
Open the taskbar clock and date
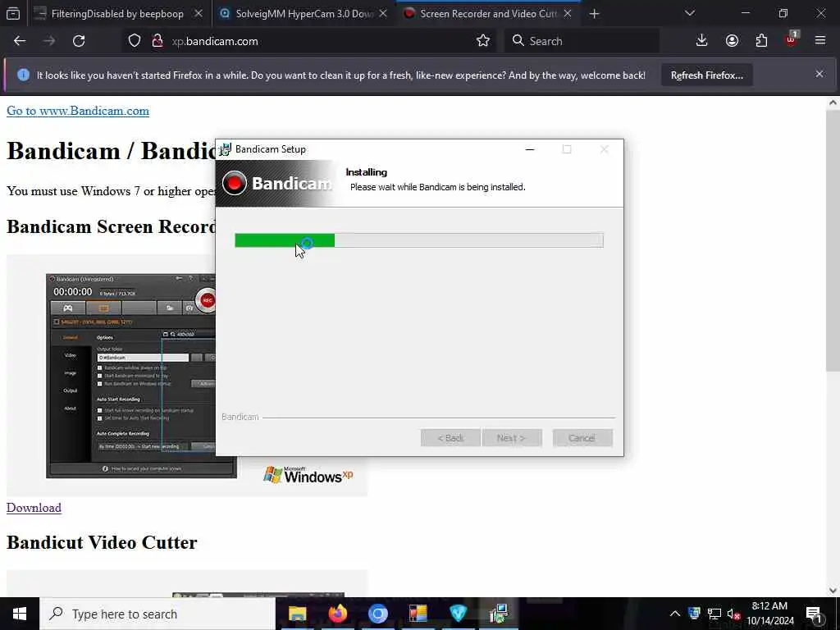coord(769,614)
